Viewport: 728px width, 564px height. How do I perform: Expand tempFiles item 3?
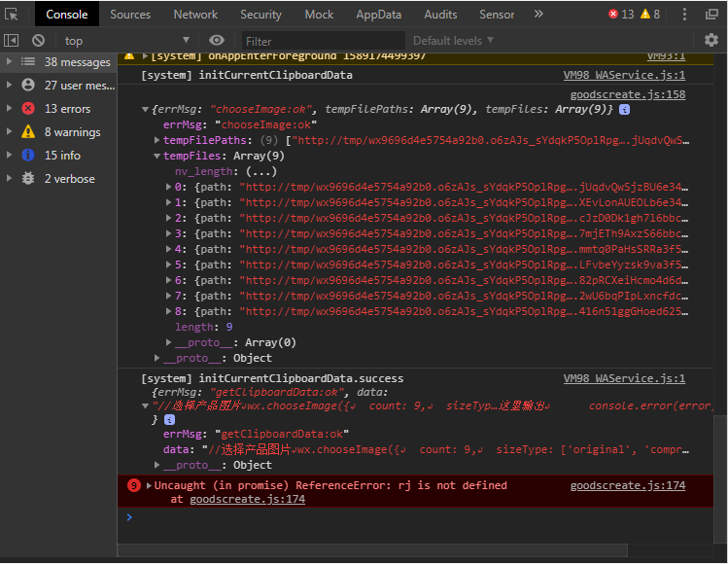pos(169,233)
